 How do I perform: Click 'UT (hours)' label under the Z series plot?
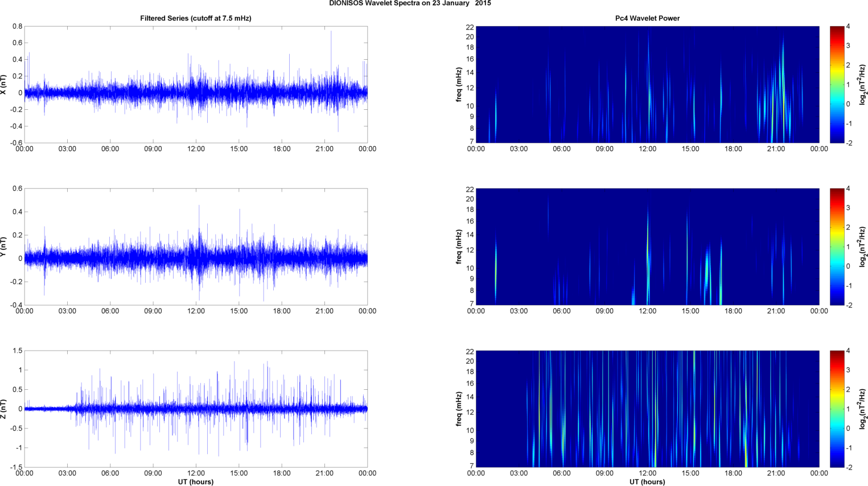pyautogui.click(x=196, y=482)
